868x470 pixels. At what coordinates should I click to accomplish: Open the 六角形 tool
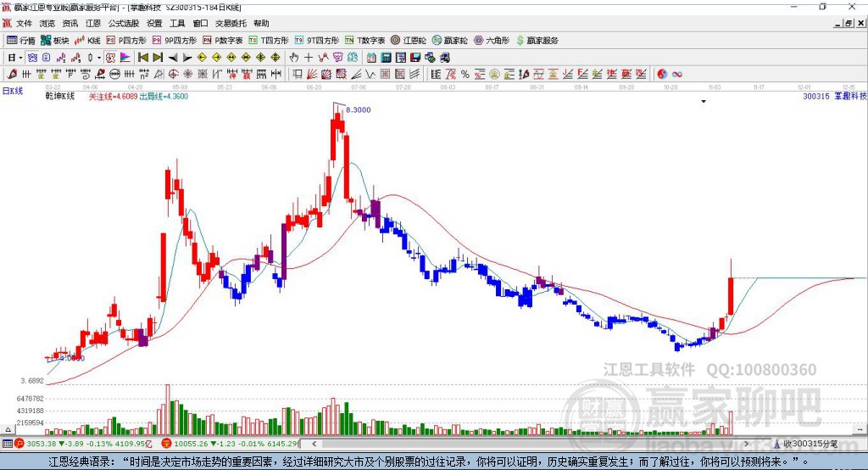click(x=492, y=41)
